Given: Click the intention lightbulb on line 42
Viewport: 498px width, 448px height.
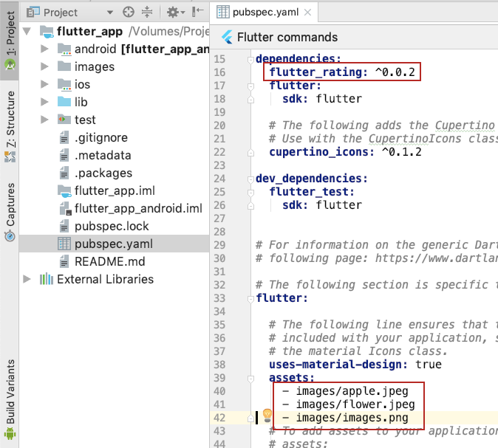Looking at the screenshot, I should click(267, 416).
